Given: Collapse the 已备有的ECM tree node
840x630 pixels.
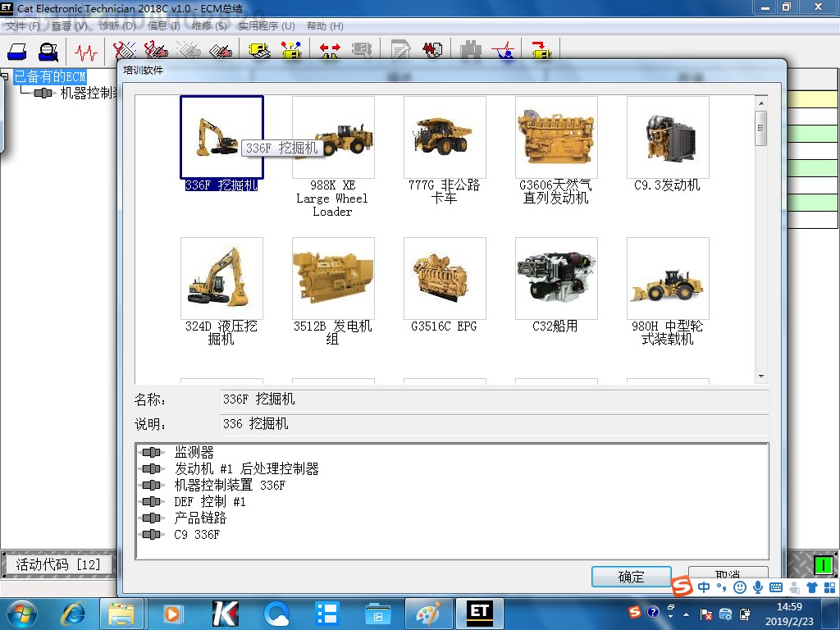Looking at the screenshot, I should pos(4,76).
